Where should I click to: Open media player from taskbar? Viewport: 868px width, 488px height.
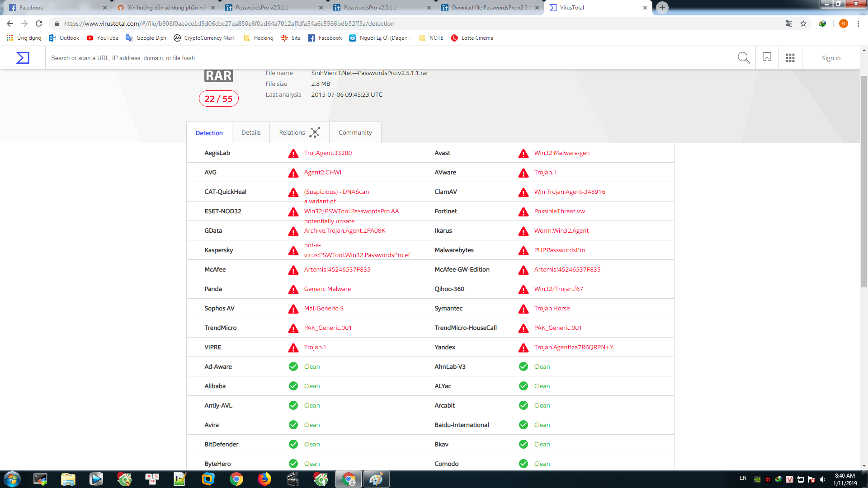(96, 479)
